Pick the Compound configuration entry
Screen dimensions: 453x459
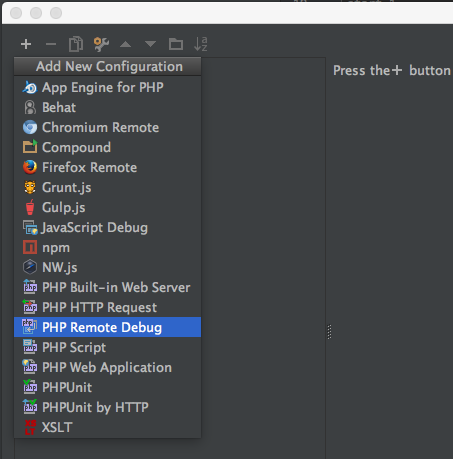(x=107, y=147)
